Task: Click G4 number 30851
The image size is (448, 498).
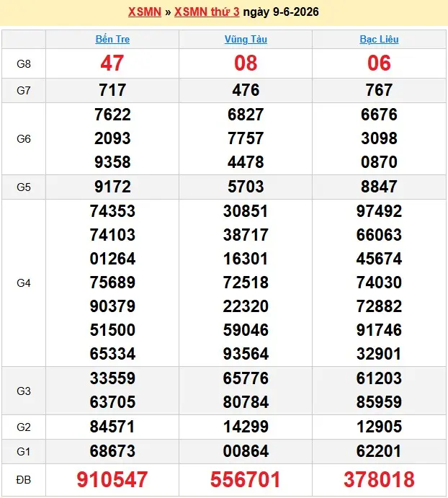Action: 246,211
